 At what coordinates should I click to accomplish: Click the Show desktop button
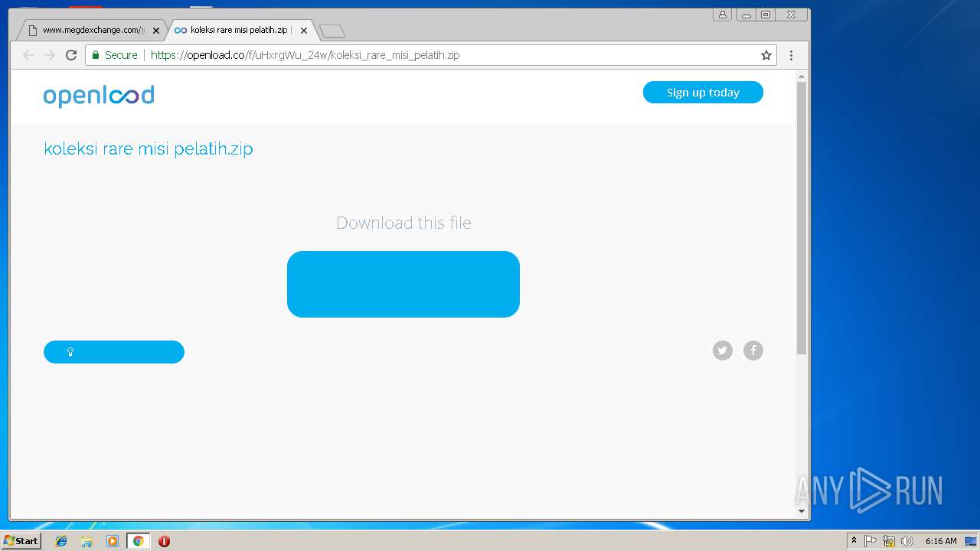pyautogui.click(x=971, y=541)
